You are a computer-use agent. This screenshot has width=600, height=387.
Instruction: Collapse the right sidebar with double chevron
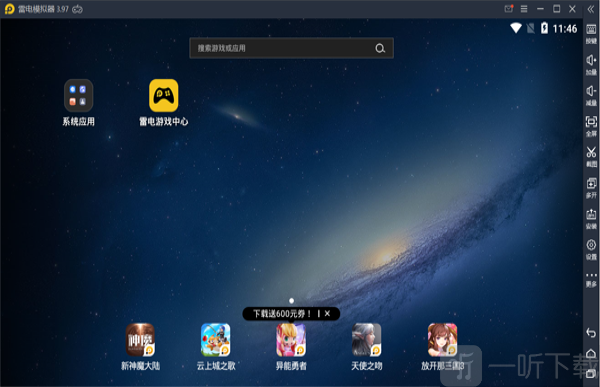click(591, 10)
